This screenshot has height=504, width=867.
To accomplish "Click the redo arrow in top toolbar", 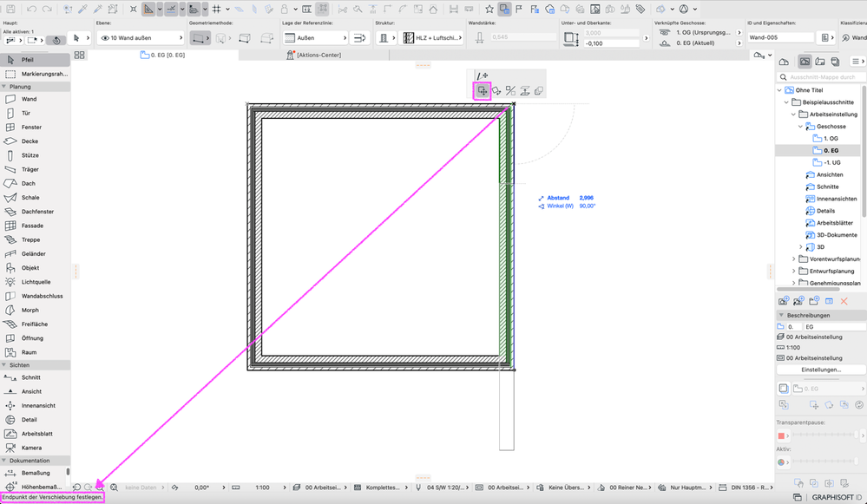I will click(x=48, y=9).
